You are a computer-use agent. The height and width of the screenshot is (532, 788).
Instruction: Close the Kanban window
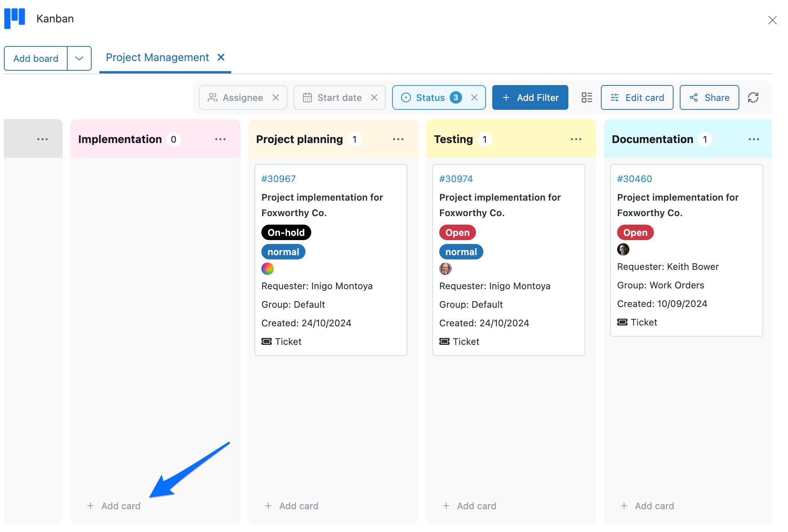[x=772, y=20]
